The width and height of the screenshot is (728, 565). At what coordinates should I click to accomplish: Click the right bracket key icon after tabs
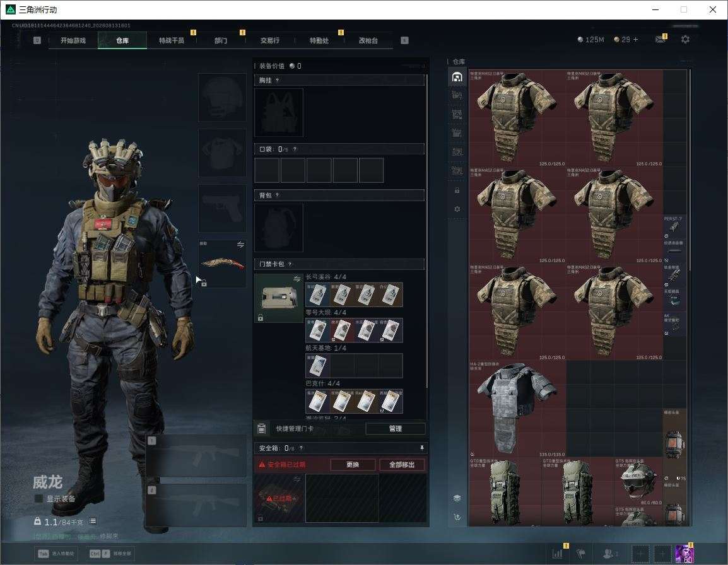(404, 40)
